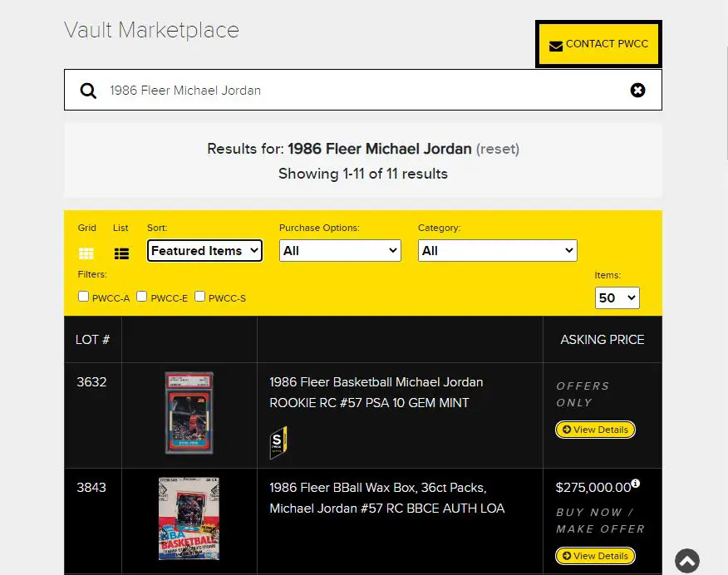Switch to Grid view icon

coord(86,253)
